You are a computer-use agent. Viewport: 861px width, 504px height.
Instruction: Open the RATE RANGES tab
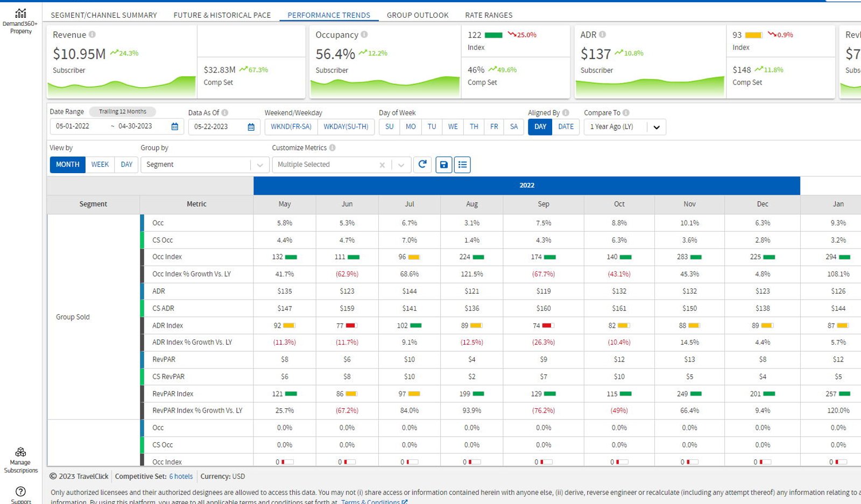(x=489, y=15)
